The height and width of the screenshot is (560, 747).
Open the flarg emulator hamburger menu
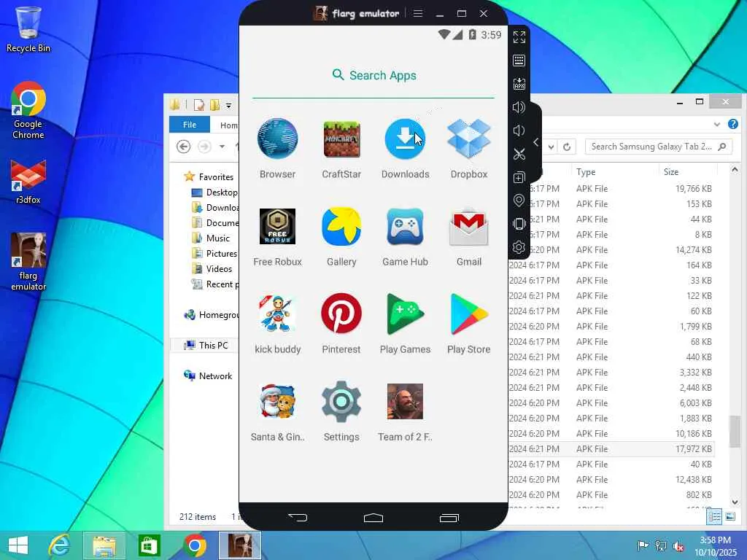point(418,13)
